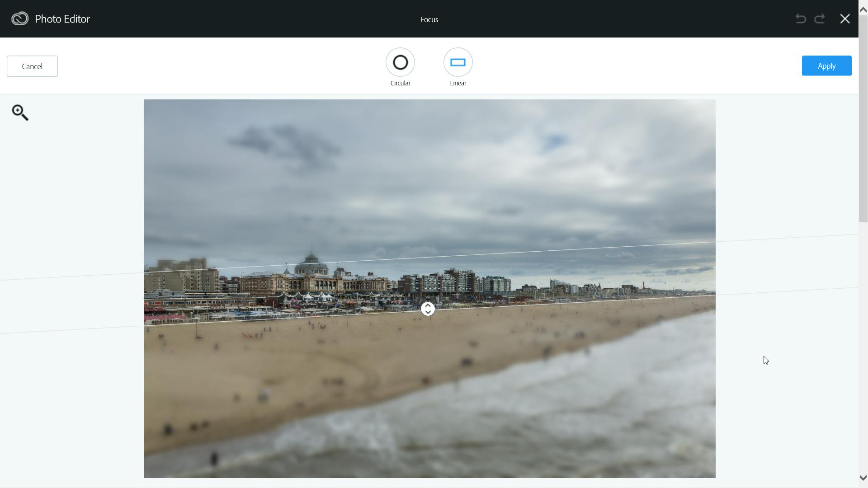Click the vertical scrollbar thumb
The image size is (868, 488).
coord(863,117)
